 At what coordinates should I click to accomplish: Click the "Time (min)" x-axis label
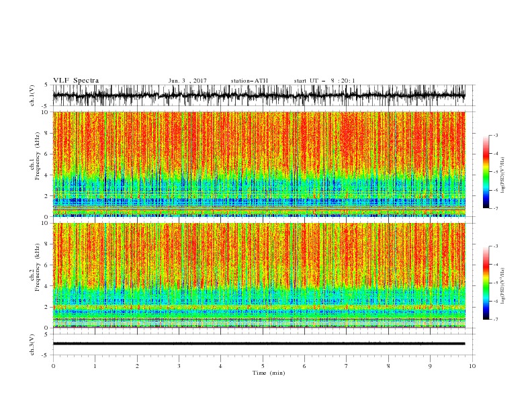pyautogui.click(x=269, y=373)
